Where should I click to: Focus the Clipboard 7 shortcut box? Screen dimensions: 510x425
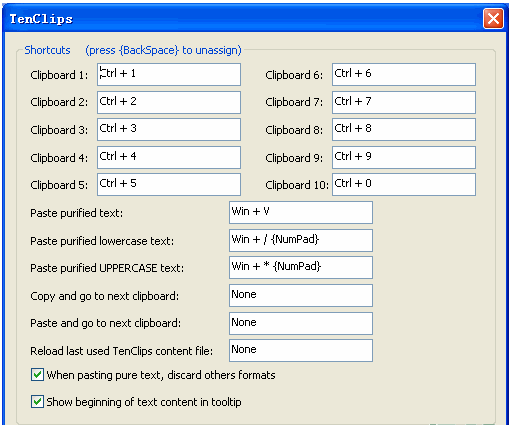click(404, 102)
